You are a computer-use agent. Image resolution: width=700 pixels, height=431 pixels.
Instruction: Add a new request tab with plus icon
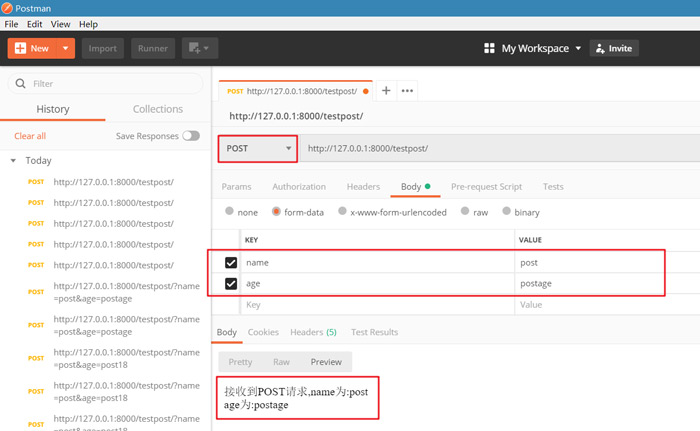pos(386,91)
